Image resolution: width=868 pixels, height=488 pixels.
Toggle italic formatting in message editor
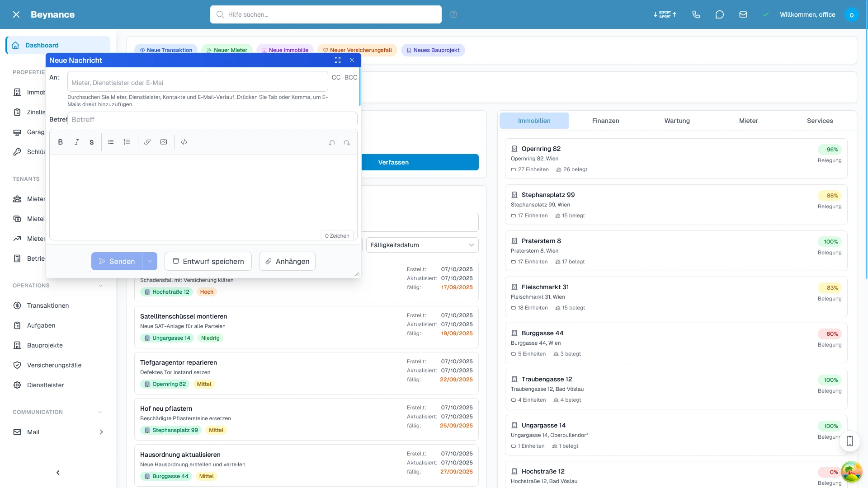[x=76, y=142]
